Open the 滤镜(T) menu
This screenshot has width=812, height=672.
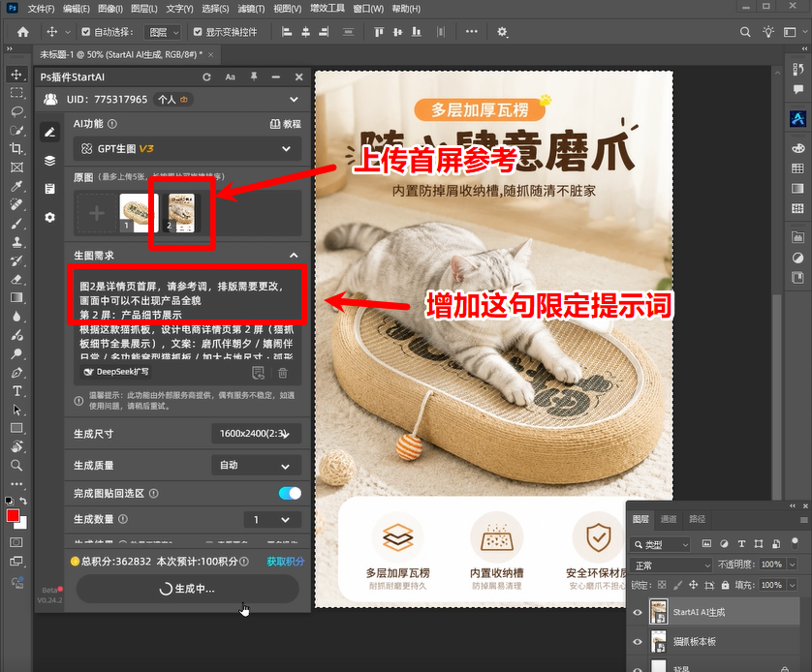tap(251, 9)
